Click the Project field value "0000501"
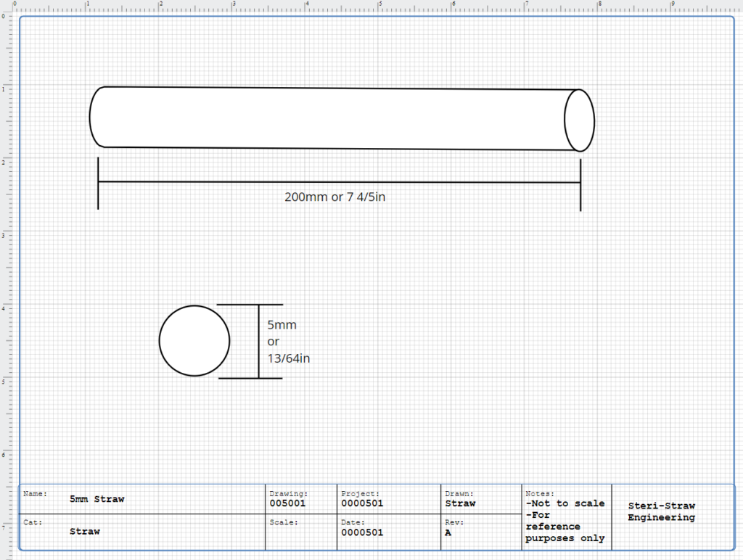The image size is (743, 560). pyautogui.click(x=362, y=503)
